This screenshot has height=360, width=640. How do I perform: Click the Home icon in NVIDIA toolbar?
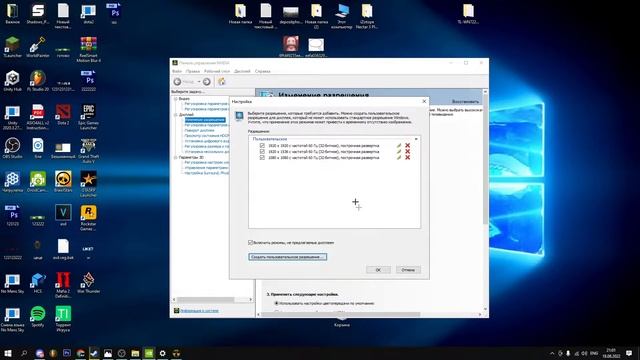tap(222, 82)
